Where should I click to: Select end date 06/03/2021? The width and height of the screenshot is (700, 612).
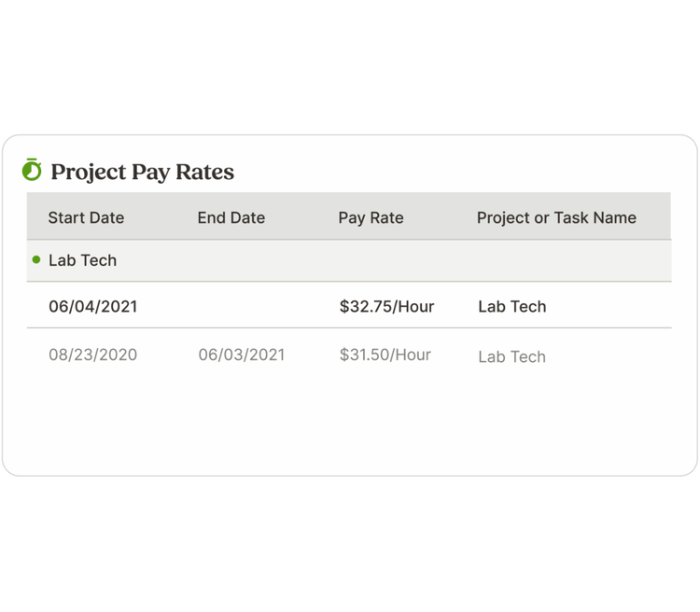[x=242, y=355]
